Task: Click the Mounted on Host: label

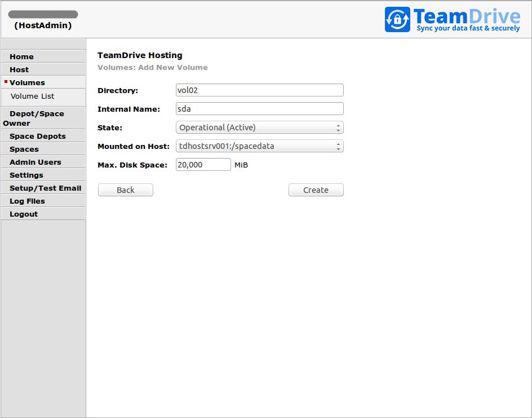Action: [x=134, y=146]
